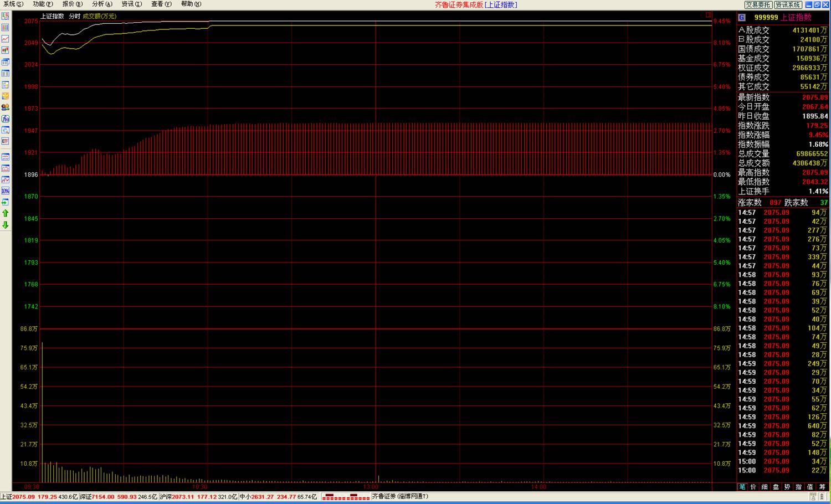Click the 中小 2631.27 status bar entry
The image size is (831, 504).
[278, 497]
